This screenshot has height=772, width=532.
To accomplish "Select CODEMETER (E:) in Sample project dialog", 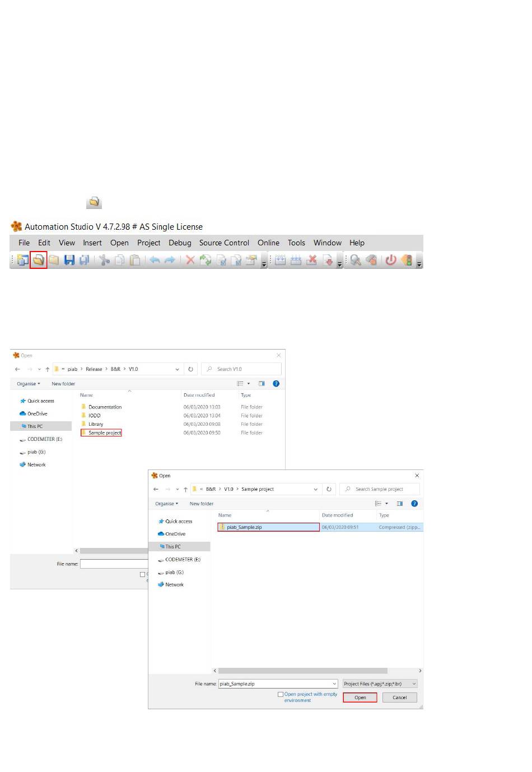I will click(179, 560).
